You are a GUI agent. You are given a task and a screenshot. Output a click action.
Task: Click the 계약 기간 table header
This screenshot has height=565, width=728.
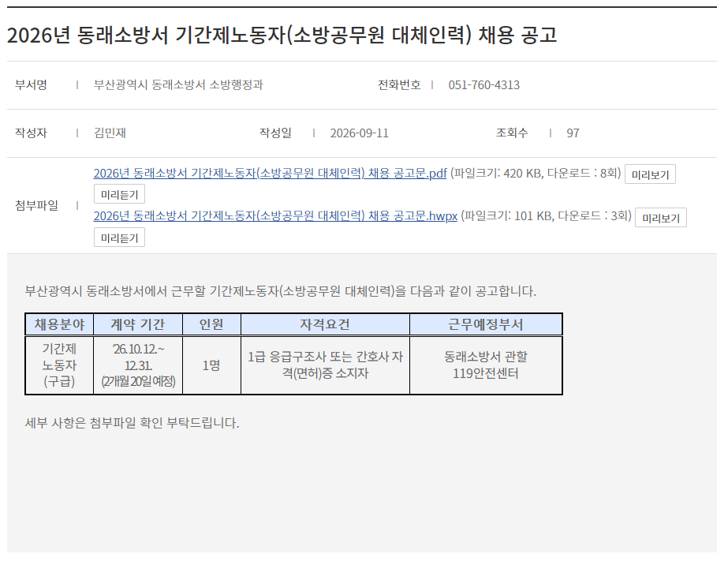(138, 324)
